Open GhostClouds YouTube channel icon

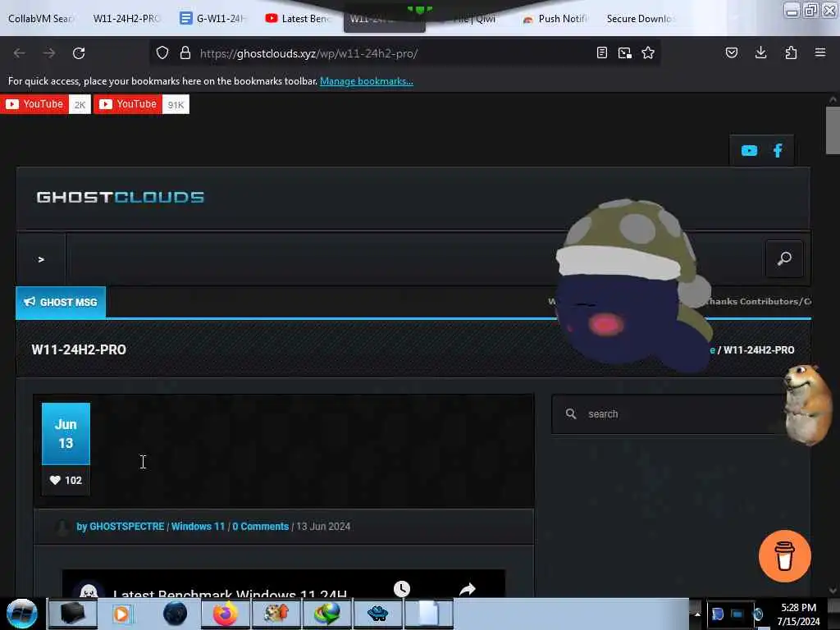coord(749,151)
